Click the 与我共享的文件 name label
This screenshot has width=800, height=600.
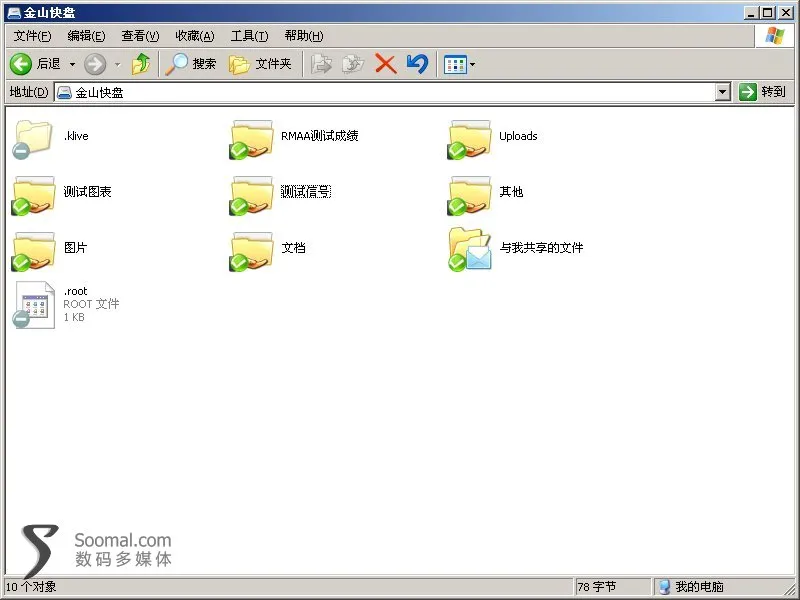[541, 248]
